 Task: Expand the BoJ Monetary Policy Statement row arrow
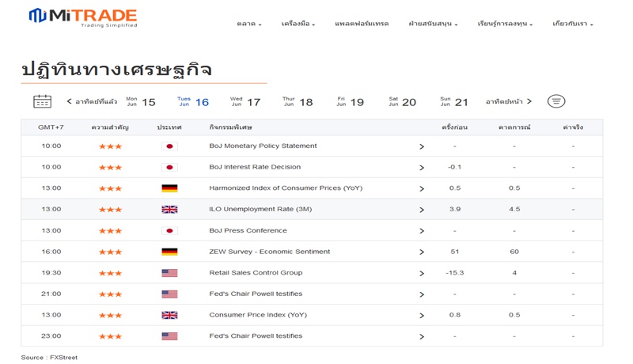421,146
